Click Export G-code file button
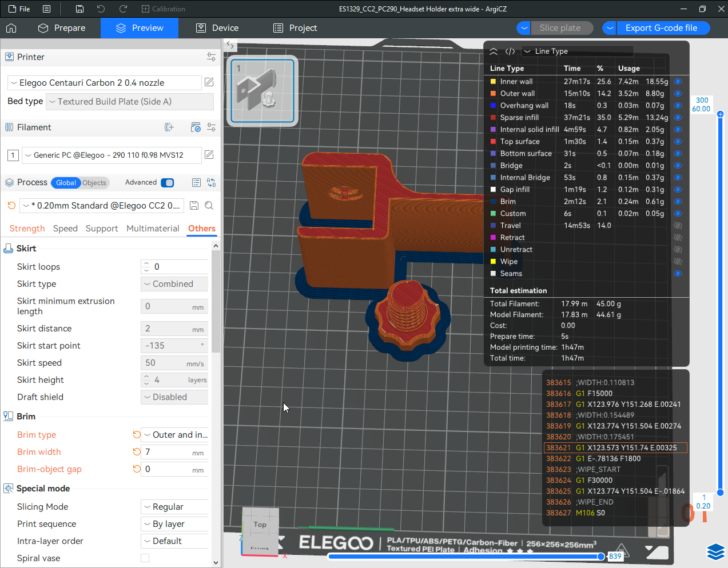This screenshot has width=728, height=568. click(x=661, y=28)
